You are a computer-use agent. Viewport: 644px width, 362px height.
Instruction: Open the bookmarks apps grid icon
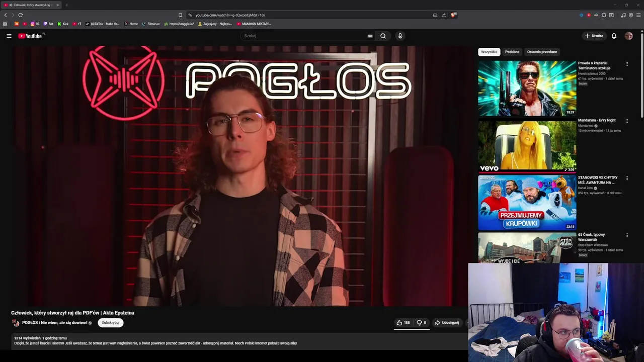(5, 24)
